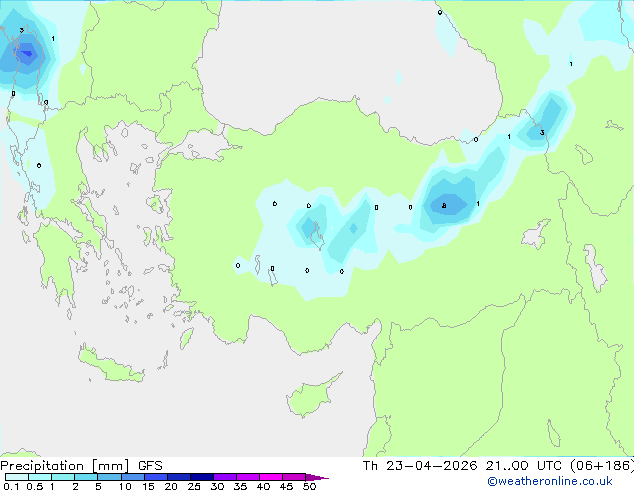Click the 'Th 23-04-2026 21..00 UTC' timestamp
Screen dimensions: 634x490
(463, 466)
